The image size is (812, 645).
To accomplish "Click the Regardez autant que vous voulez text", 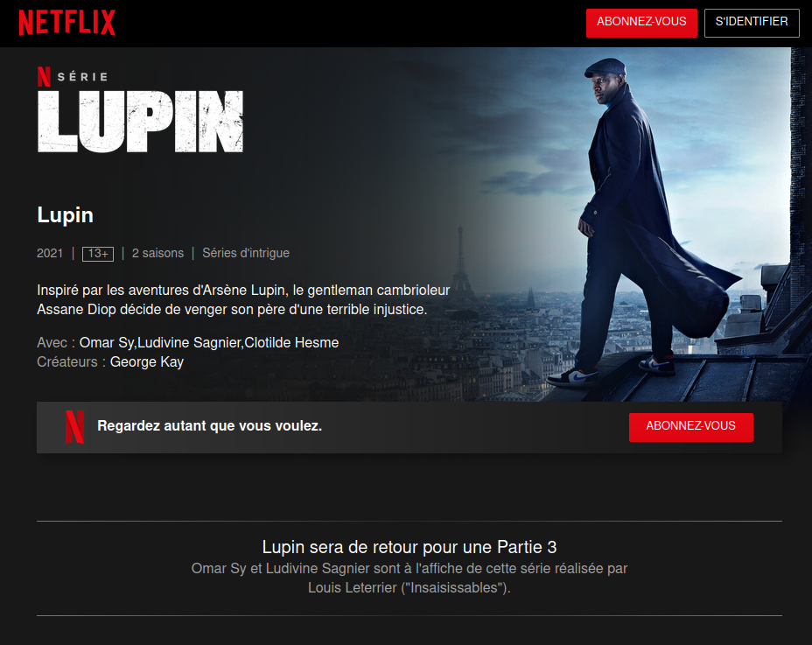I will (210, 426).
